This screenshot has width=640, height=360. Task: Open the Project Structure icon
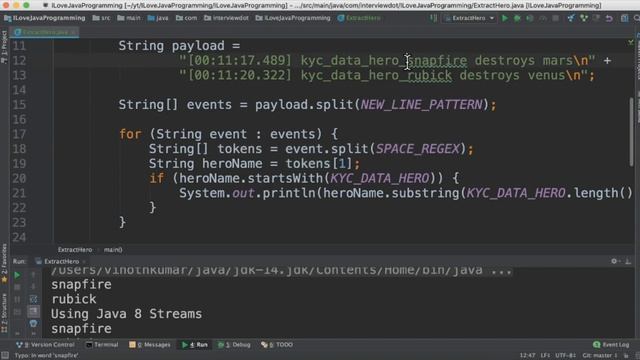pos(624,18)
